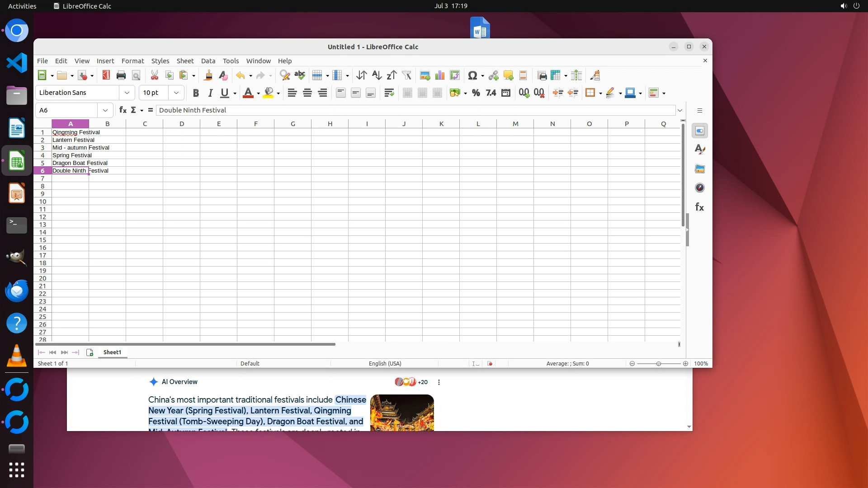This screenshot has width=868, height=488.
Task: Open the font size dropdown arrow
Action: click(x=176, y=93)
